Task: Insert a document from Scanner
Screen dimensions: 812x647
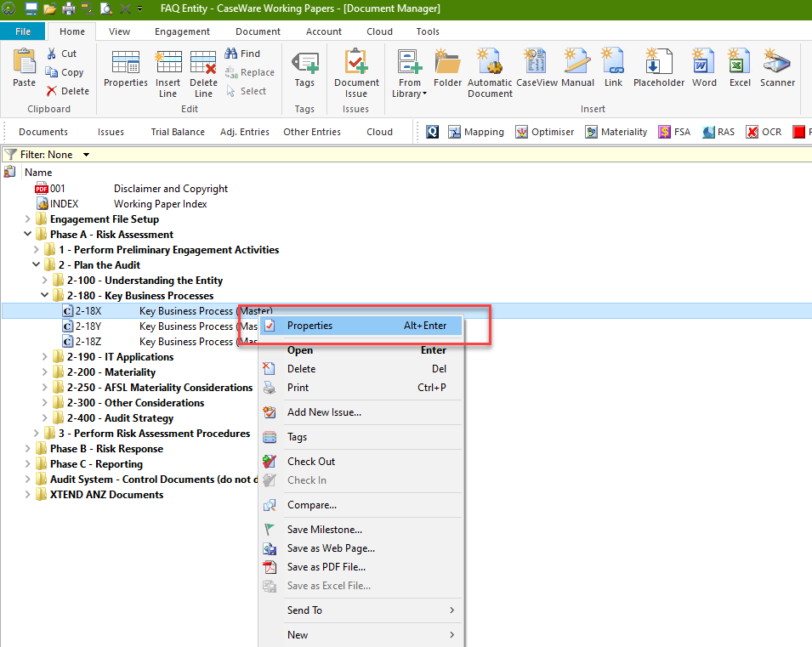Action: pos(777,68)
